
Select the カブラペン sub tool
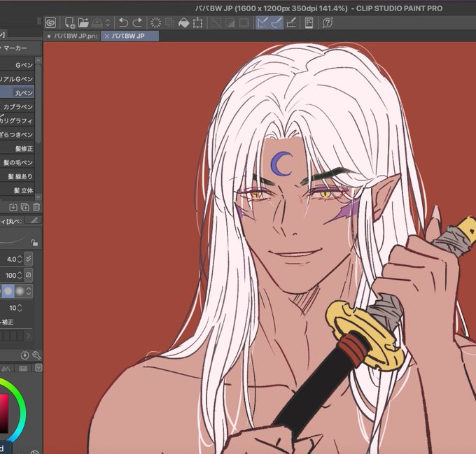pyautogui.click(x=17, y=107)
